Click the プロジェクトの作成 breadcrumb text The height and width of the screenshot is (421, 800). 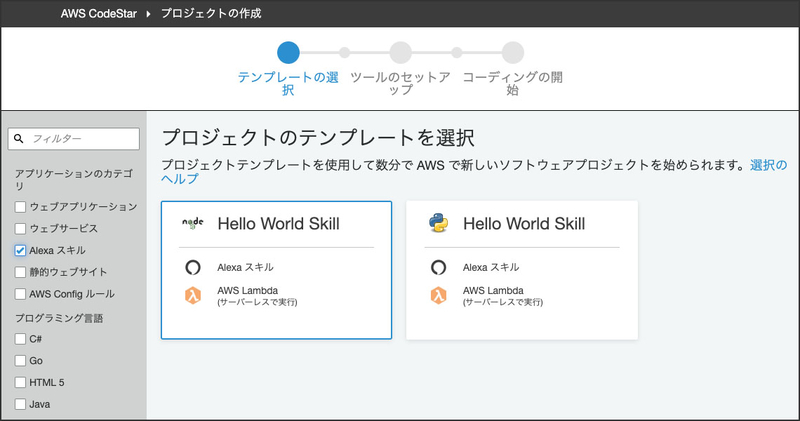[x=211, y=13]
